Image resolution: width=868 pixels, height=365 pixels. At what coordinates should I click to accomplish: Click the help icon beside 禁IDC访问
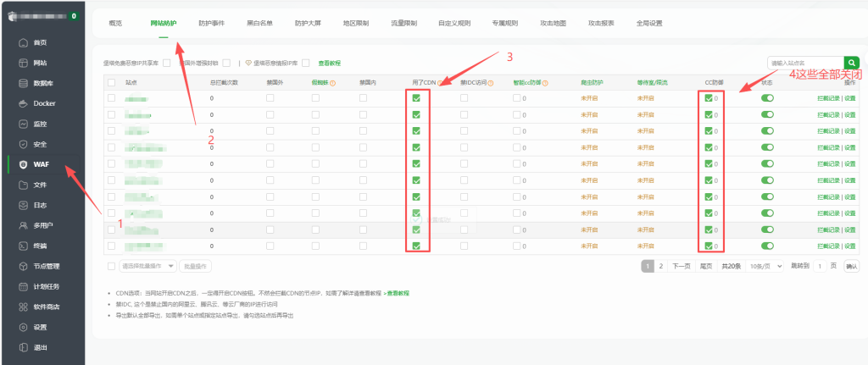[491, 83]
